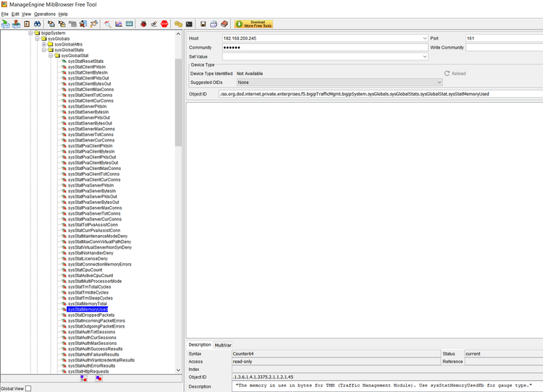The image size is (543, 392).
Task: Select sysStatMemoryUsed highlighted node
Action: pyautogui.click(x=88, y=310)
